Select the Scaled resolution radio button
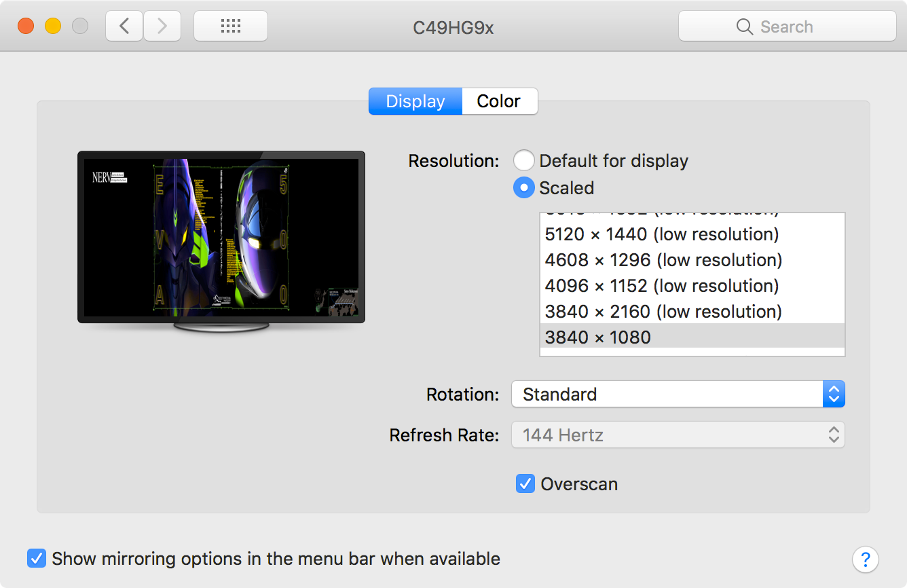This screenshot has height=588, width=907. [523, 187]
